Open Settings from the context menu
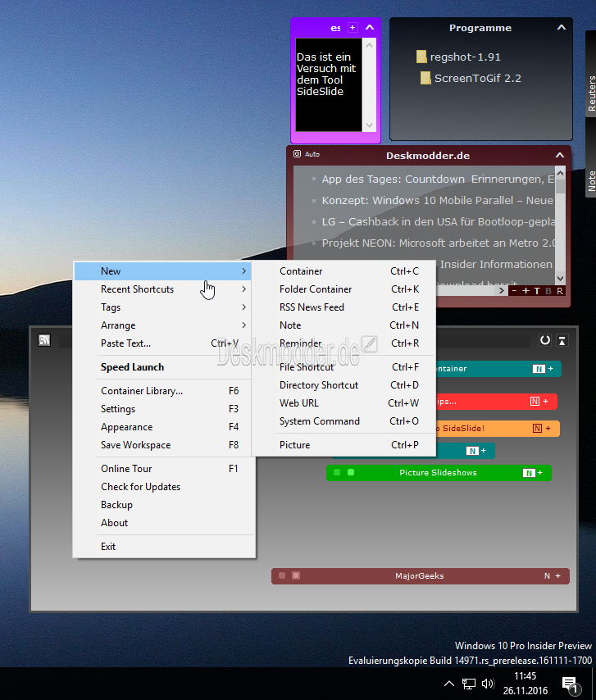This screenshot has height=700, width=596. pos(162,409)
